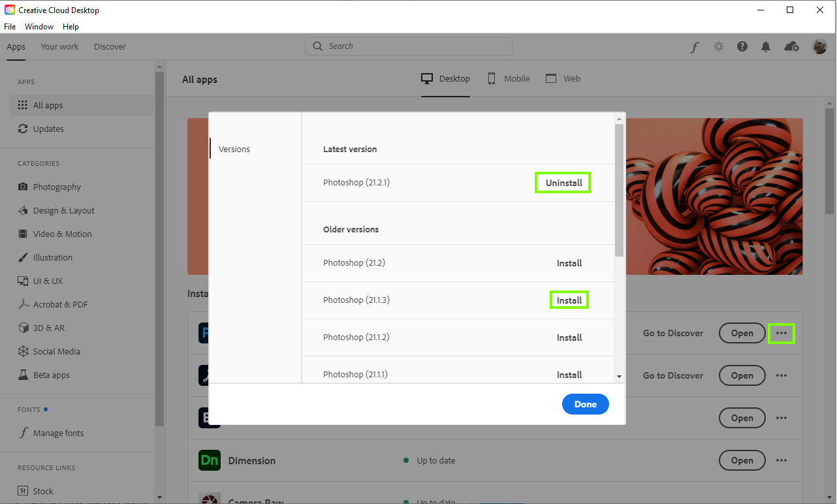This screenshot has height=504, width=837.
Task: Focus the Search input field
Action: coord(409,46)
